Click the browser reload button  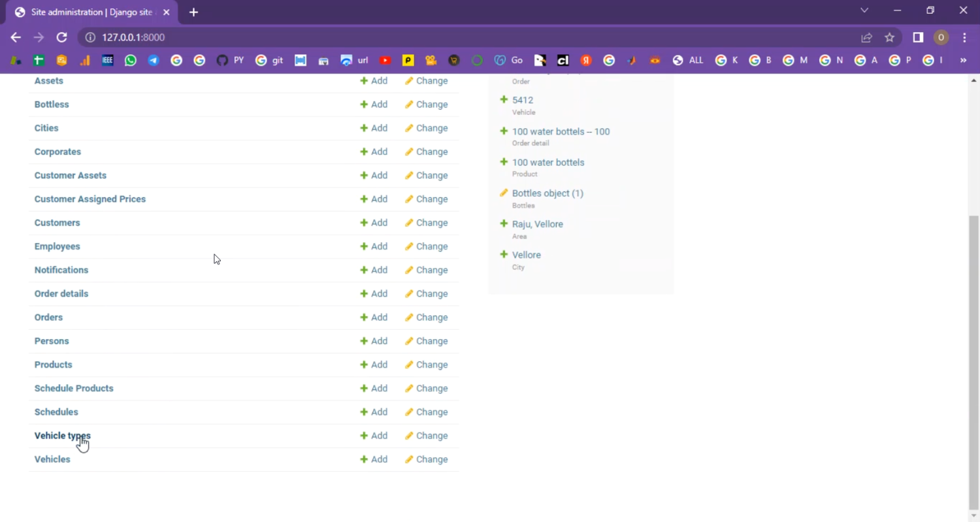point(61,37)
